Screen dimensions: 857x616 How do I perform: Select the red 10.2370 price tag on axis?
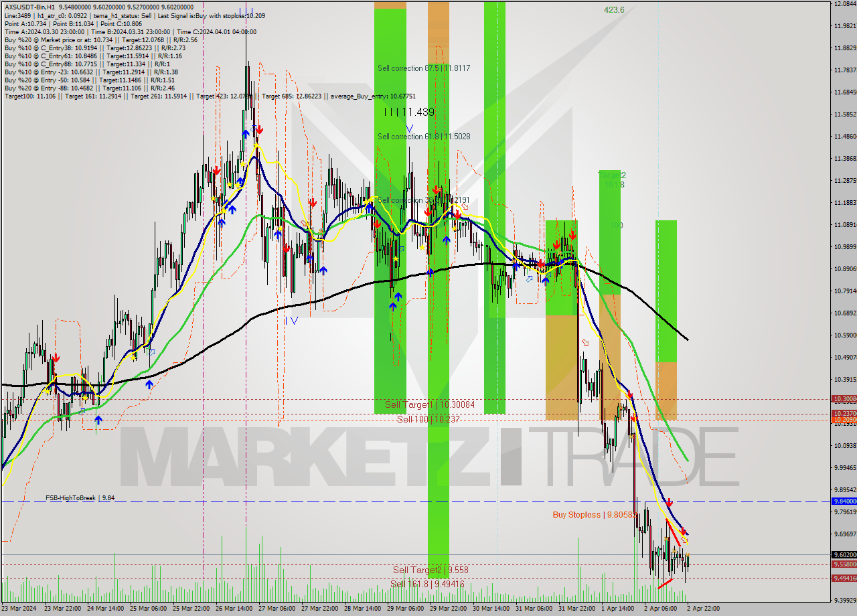pos(844,414)
